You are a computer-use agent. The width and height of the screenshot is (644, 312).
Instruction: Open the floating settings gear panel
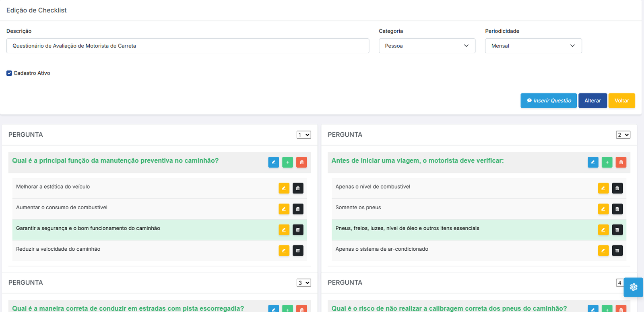point(633,287)
